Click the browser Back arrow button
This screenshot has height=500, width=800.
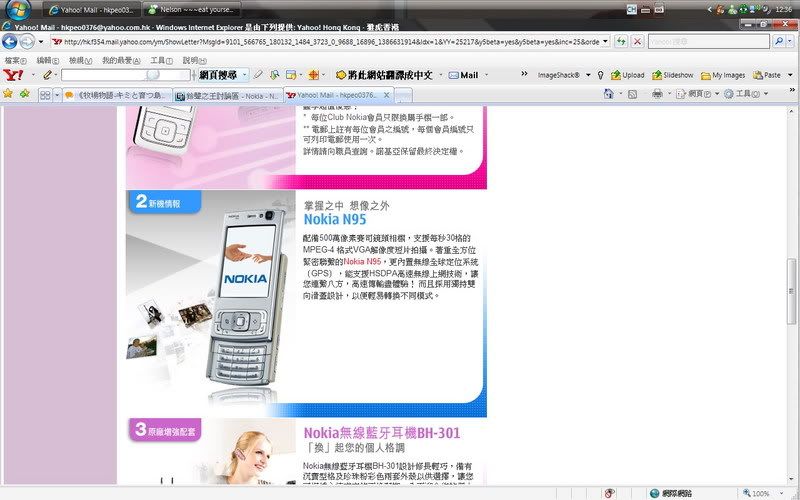point(9,41)
